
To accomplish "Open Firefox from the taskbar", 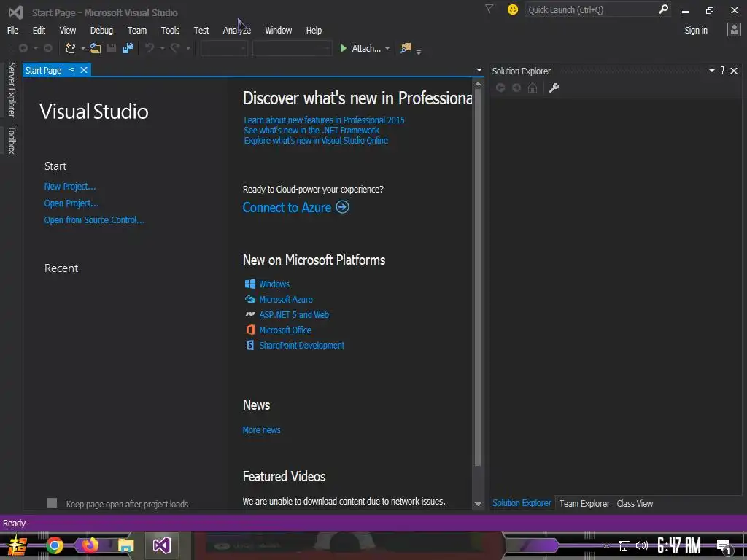I will [x=90, y=544].
